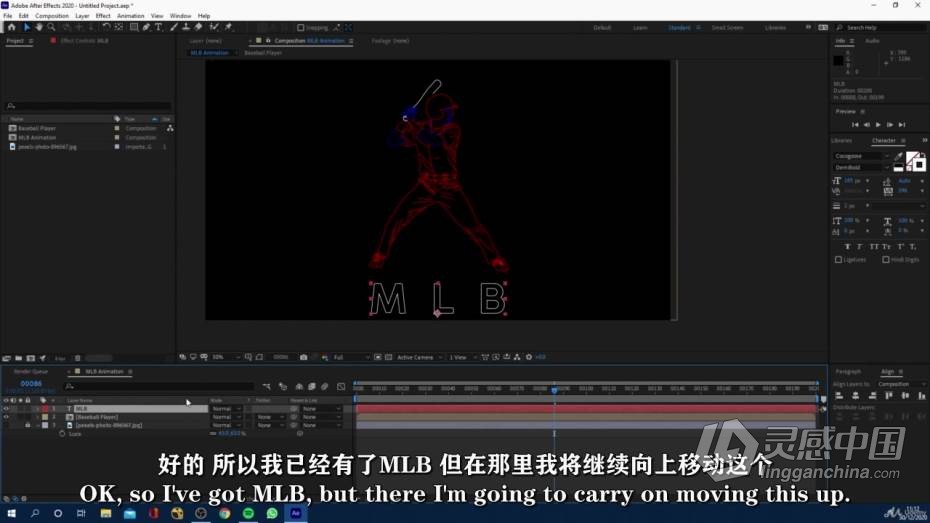Toggle transparency grid in composition viewer
The image size is (930, 523).
[388, 357]
